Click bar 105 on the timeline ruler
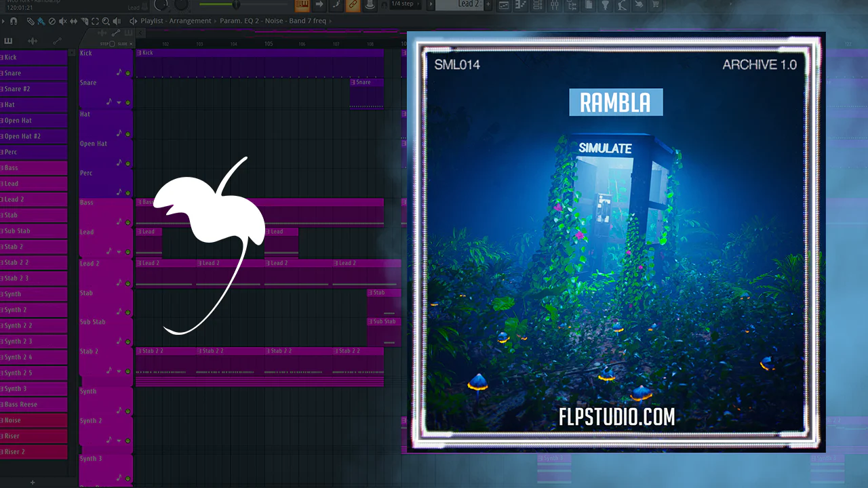868x488 pixels. pyautogui.click(x=269, y=44)
